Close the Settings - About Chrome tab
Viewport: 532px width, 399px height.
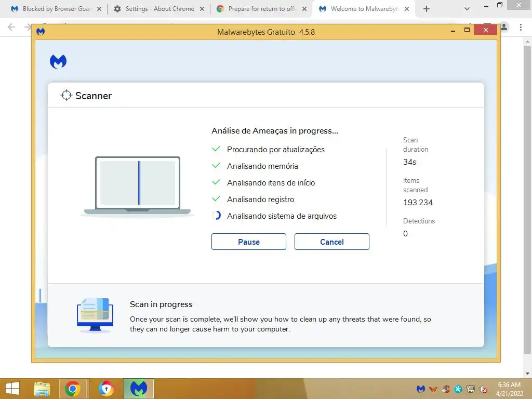coord(202,9)
